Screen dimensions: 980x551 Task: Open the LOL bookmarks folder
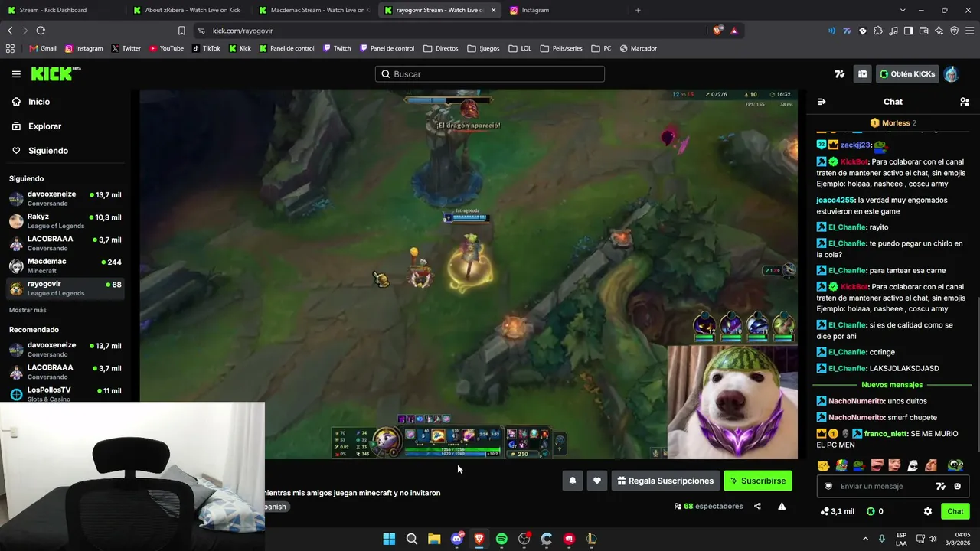520,48
